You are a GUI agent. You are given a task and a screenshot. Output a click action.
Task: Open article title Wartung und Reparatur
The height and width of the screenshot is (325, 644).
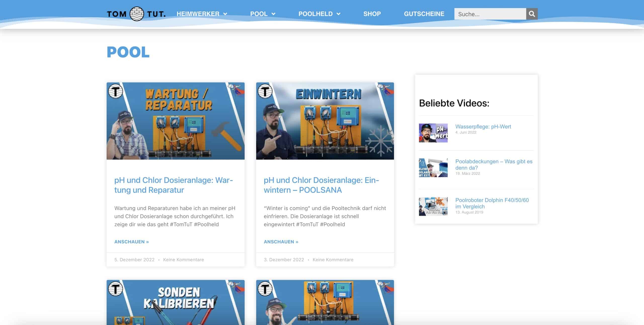click(174, 185)
